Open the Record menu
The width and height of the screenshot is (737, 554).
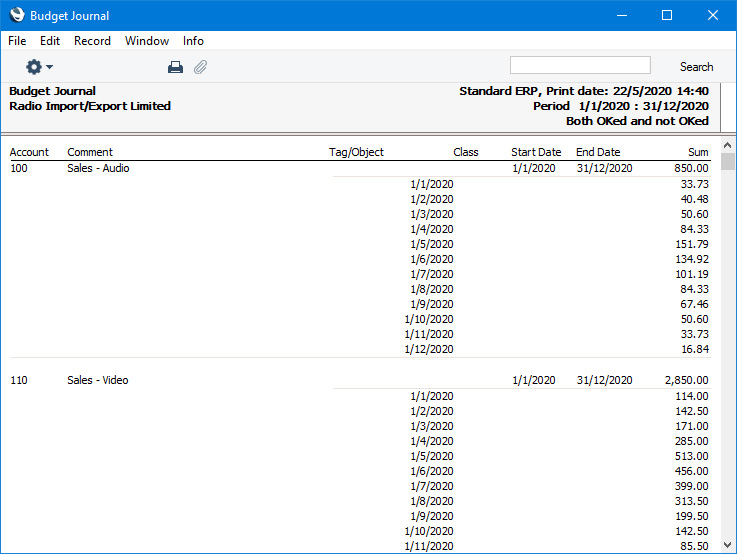[92, 41]
